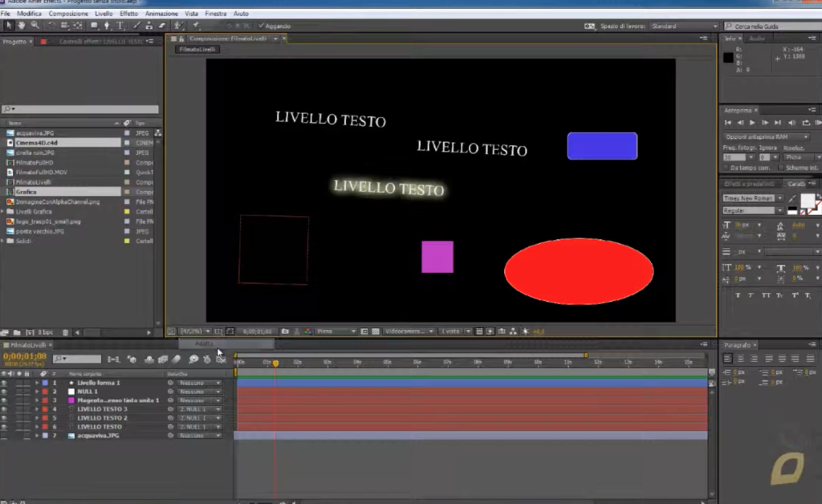Select the Pen tool in toolbar
822x504 pixels.
point(107,25)
